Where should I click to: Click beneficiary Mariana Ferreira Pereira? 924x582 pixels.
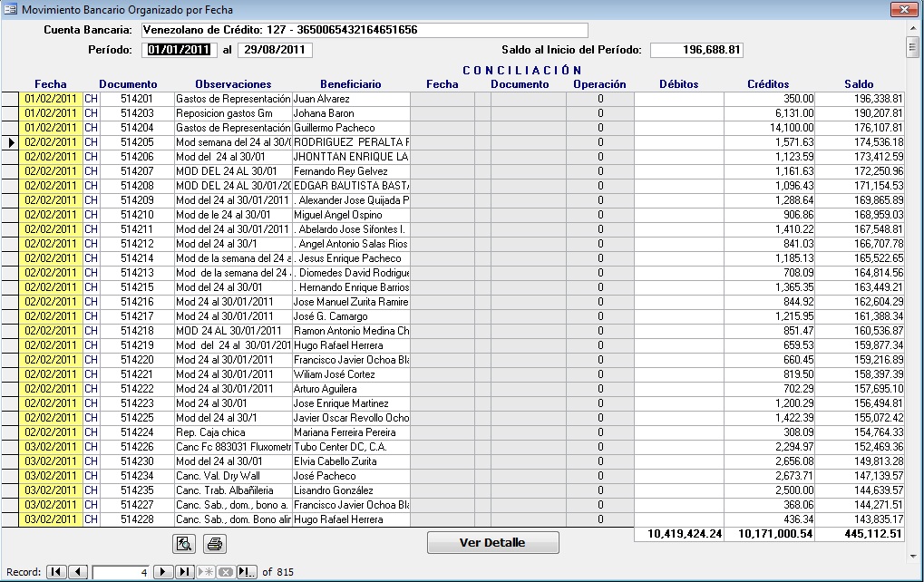point(345,432)
